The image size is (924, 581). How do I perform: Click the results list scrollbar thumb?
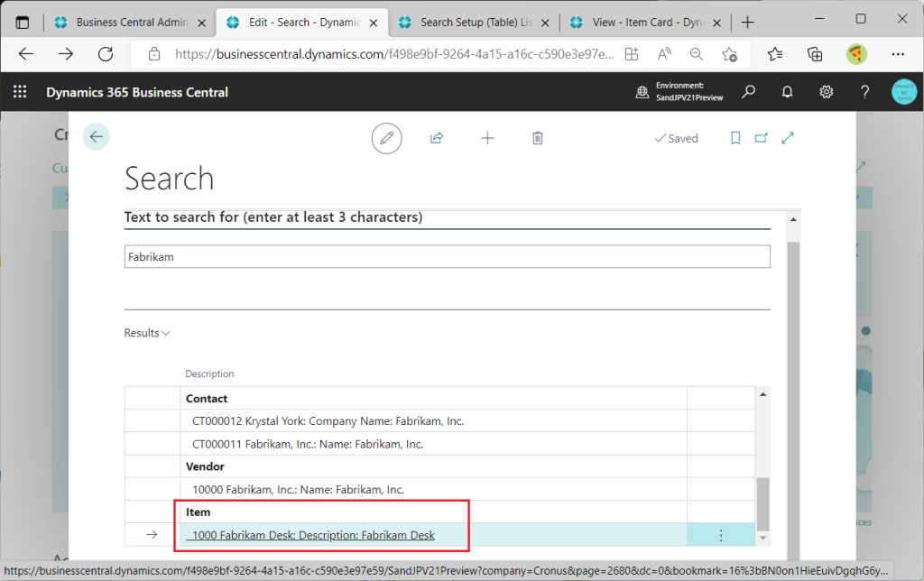click(x=762, y=503)
